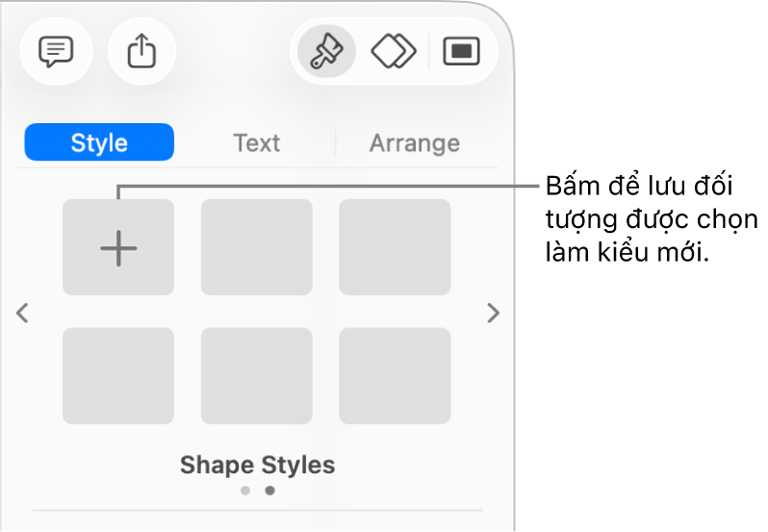Image resolution: width=768 pixels, height=532 pixels.
Task: Click the Shape Styles label
Action: [x=257, y=465]
